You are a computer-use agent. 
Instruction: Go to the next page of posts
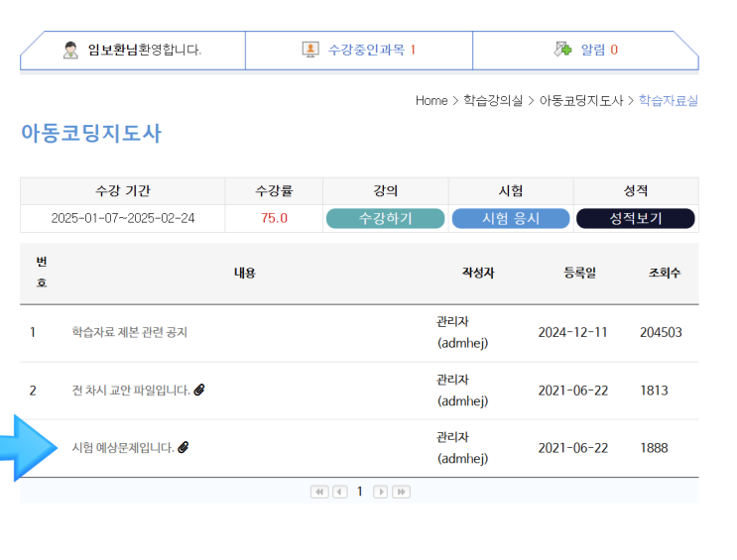click(x=381, y=492)
